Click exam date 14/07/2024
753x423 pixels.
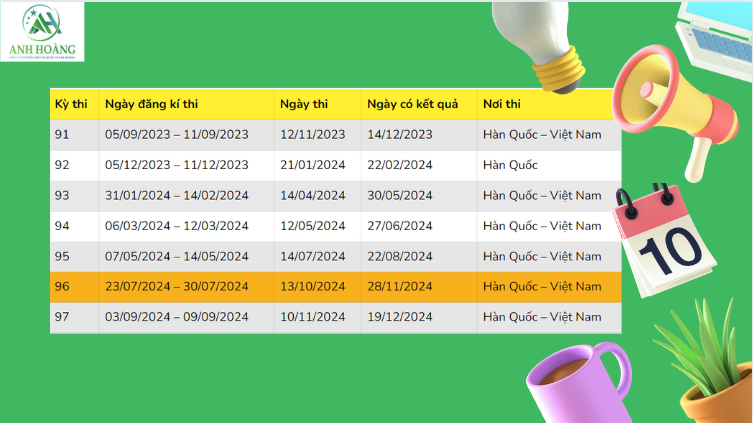312,256
